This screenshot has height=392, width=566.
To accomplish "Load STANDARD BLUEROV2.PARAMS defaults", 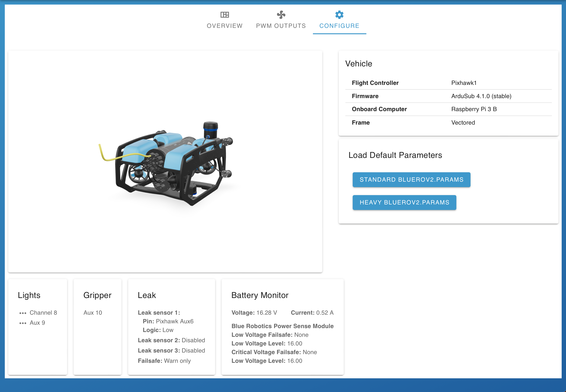I will (411, 180).
